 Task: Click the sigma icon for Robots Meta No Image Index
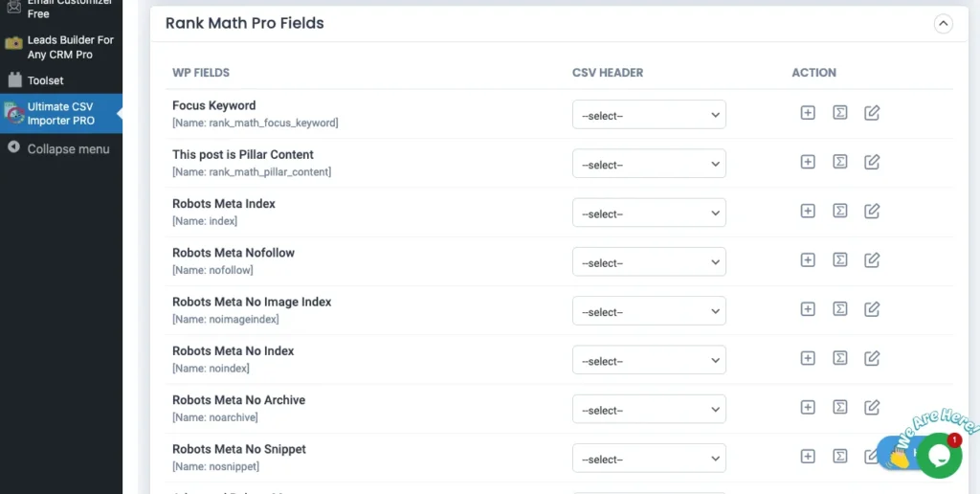[839, 308]
